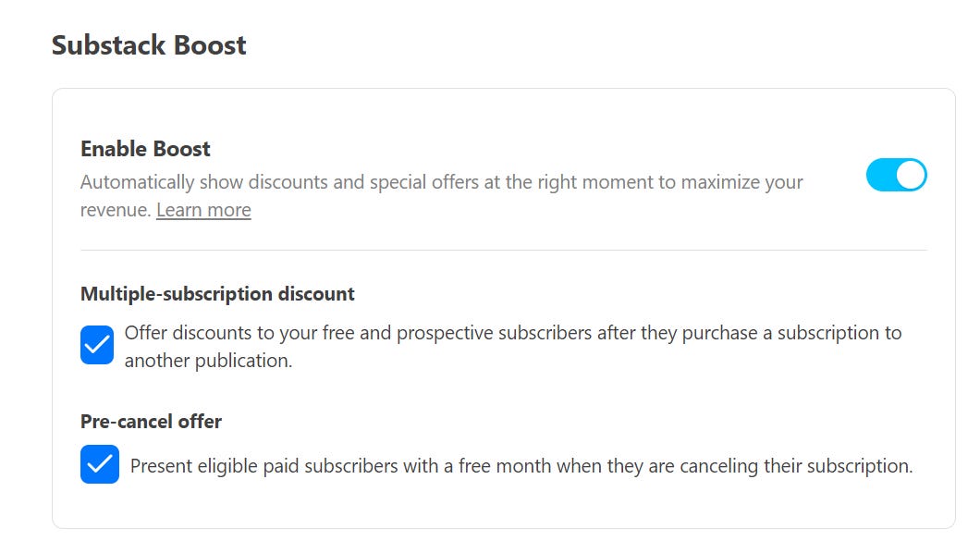Click the Multiple-subscription discount heading
Image resolution: width=980 pixels, height=553 pixels.
pos(216,293)
